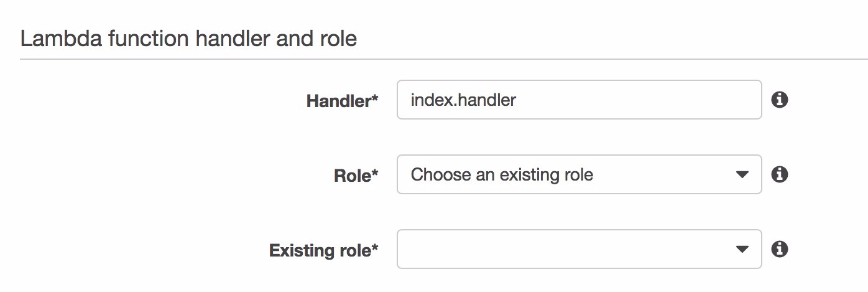This screenshot has height=292, width=868.
Task: Expand the Role selection dropdown
Action: (578, 175)
